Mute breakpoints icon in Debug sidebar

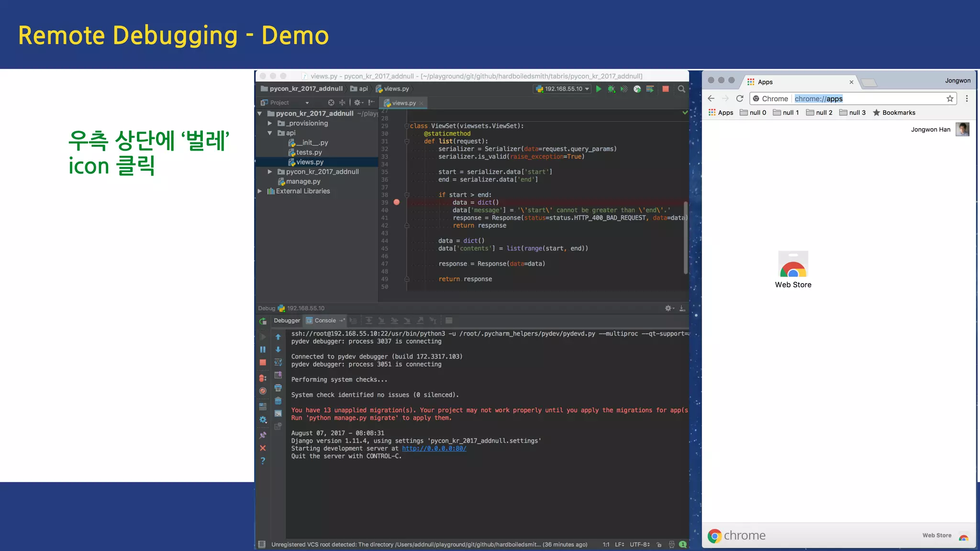(263, 391)
